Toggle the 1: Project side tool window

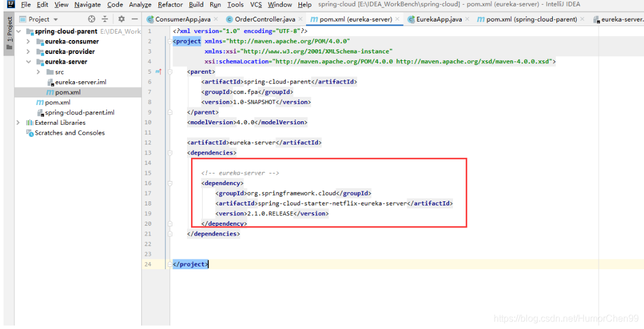point(9,33)
